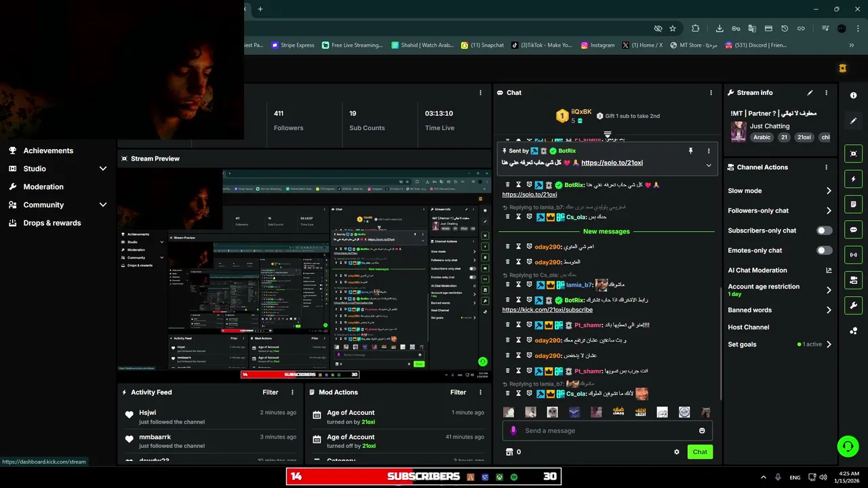868x488 pixels.
Task: Open Mod Actions Filter dropdown
Action: click(458, 392)
